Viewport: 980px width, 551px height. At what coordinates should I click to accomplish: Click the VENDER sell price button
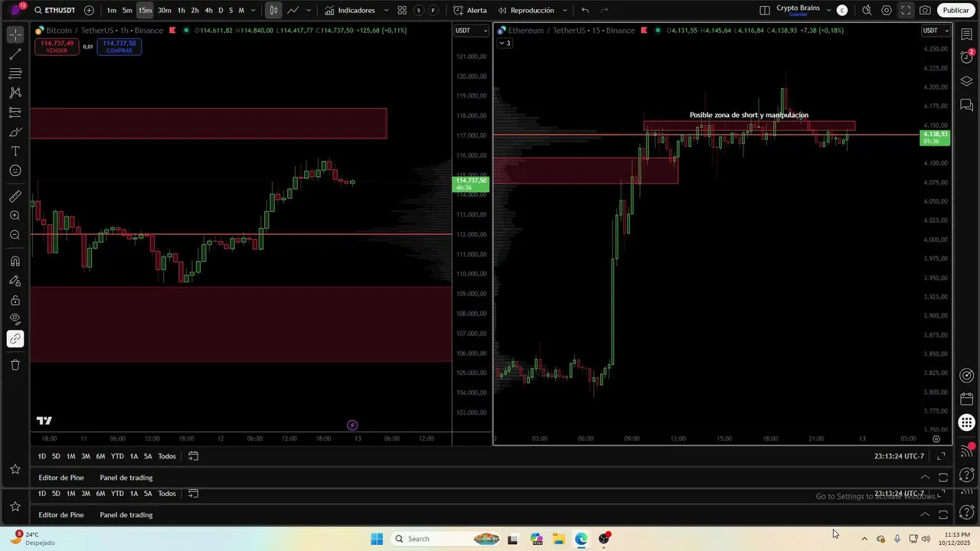tap(57, 47)
